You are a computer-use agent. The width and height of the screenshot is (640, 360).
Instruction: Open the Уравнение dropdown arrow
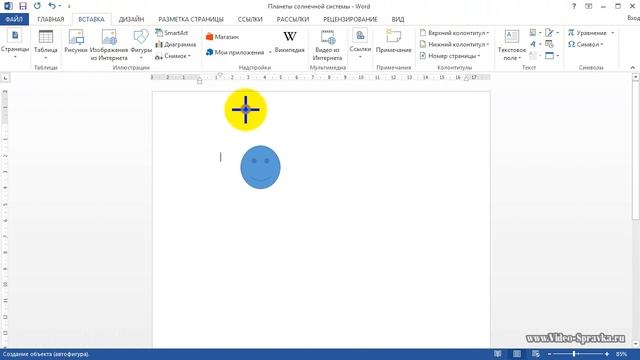(x=612, y=33)
